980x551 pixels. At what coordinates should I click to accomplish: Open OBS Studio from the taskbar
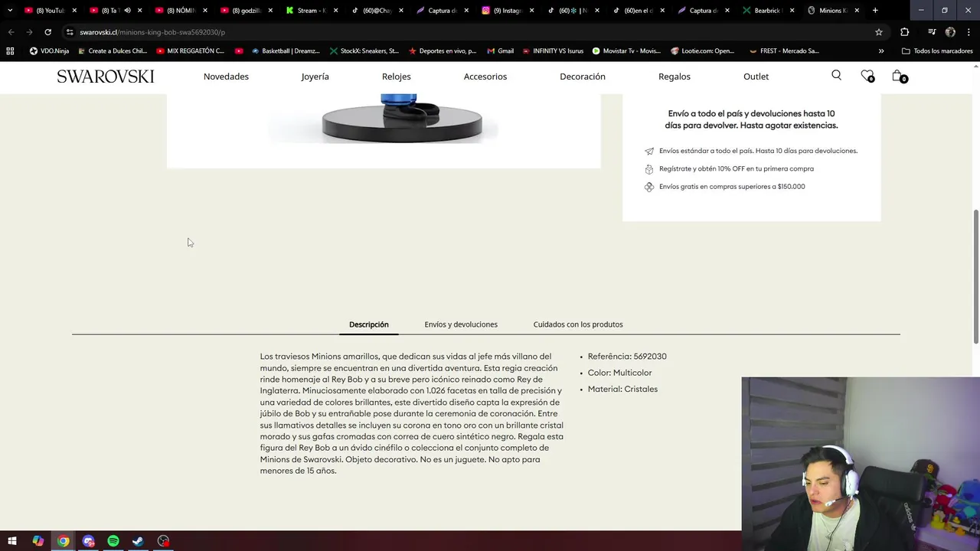(x=163, y=541)
